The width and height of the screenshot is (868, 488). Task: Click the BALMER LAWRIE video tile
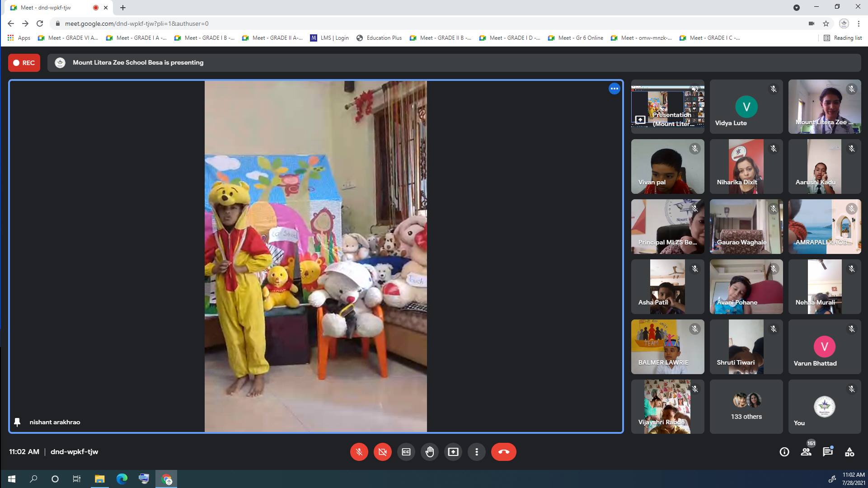668,347
